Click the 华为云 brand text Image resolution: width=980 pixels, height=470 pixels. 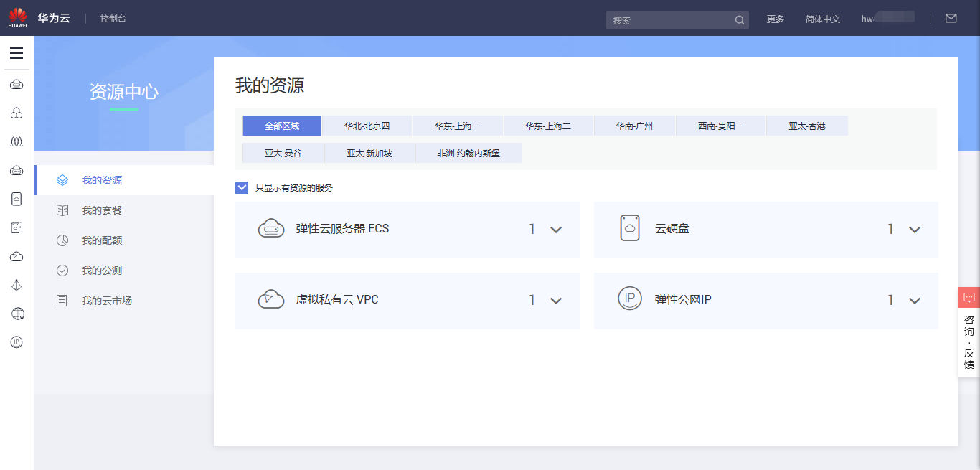(54, 19)
